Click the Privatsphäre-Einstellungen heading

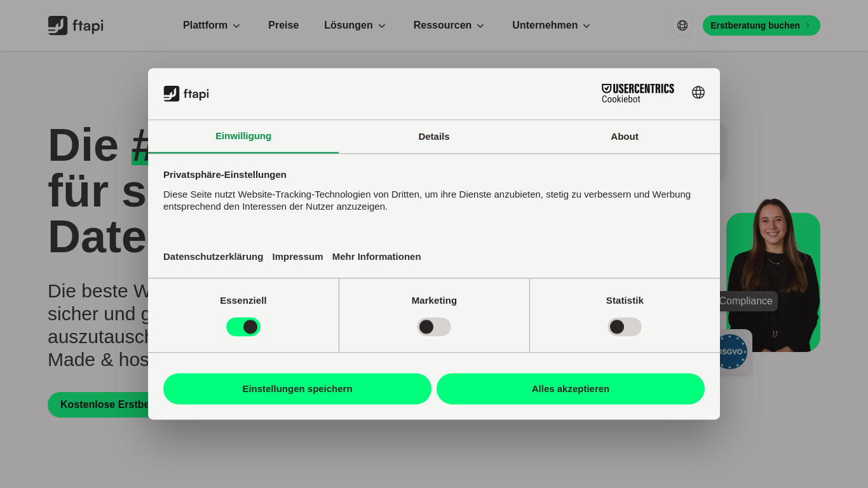tap(225, 175)
